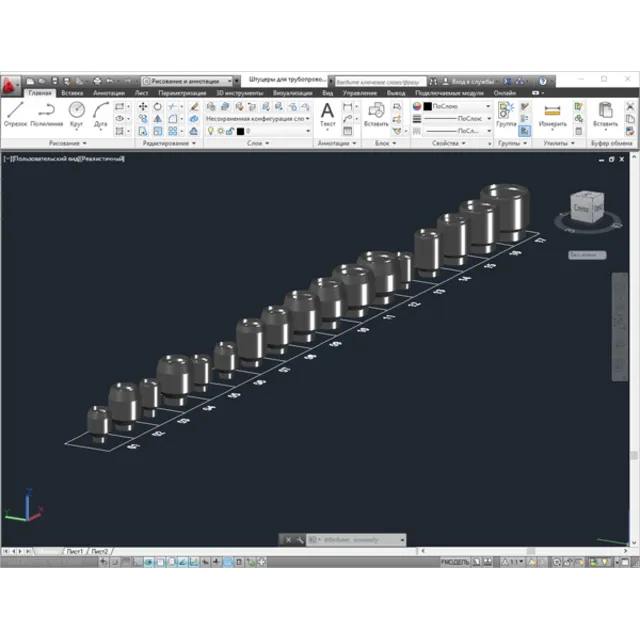This screenshot has height=640, width=640.
Task: Open Layer Properties manager icon
Action: click(211, 107)
